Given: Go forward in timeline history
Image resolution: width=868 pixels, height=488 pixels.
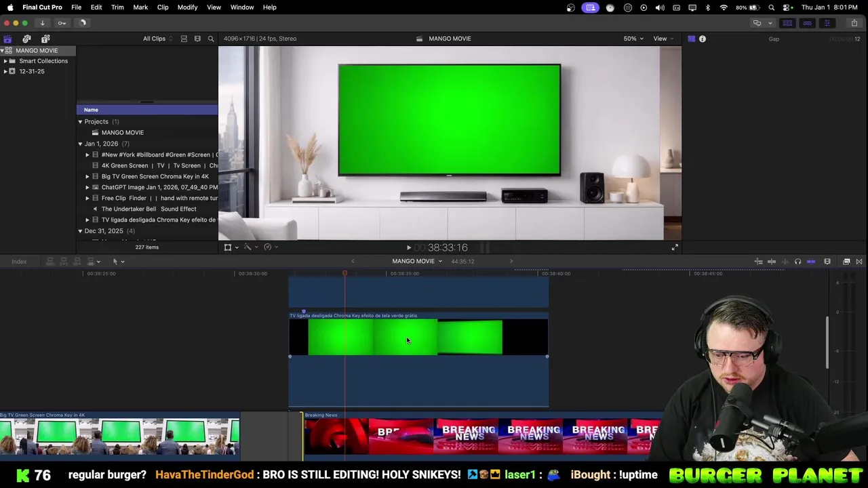Looking at the screenshot, I should point(511,262).
